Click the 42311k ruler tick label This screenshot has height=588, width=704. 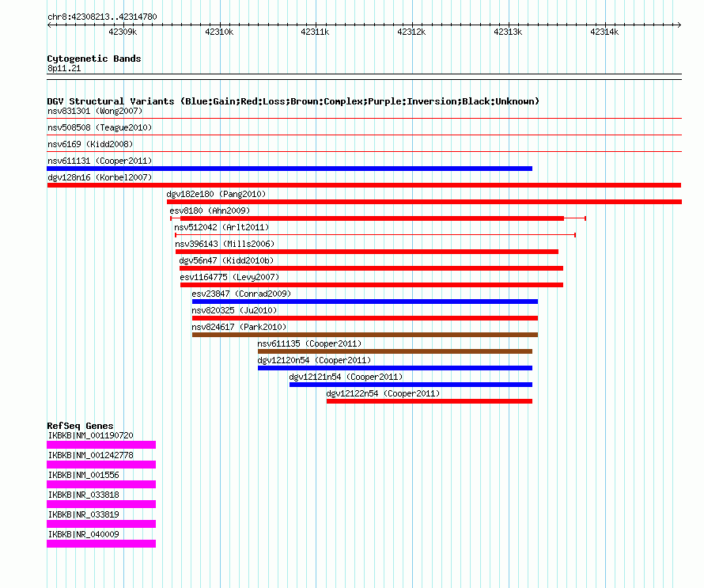pos(315,32)
